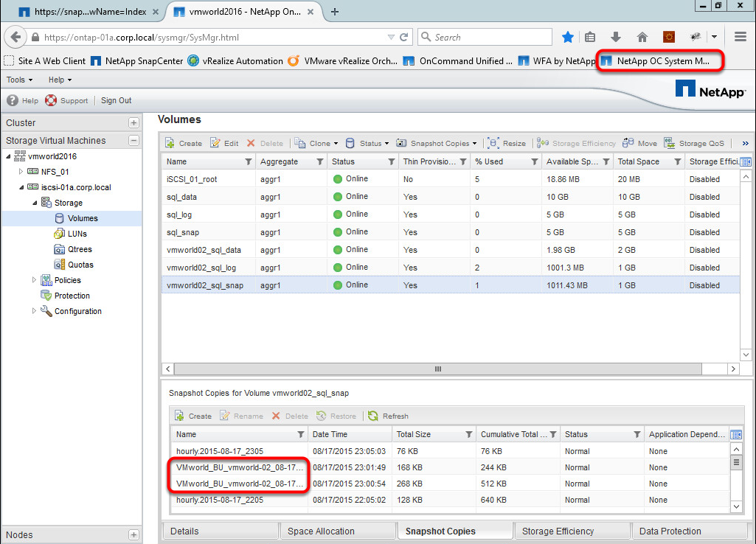Filter the volumes Name column
This screenshot has height=544, width=756.
pos(249,162)
